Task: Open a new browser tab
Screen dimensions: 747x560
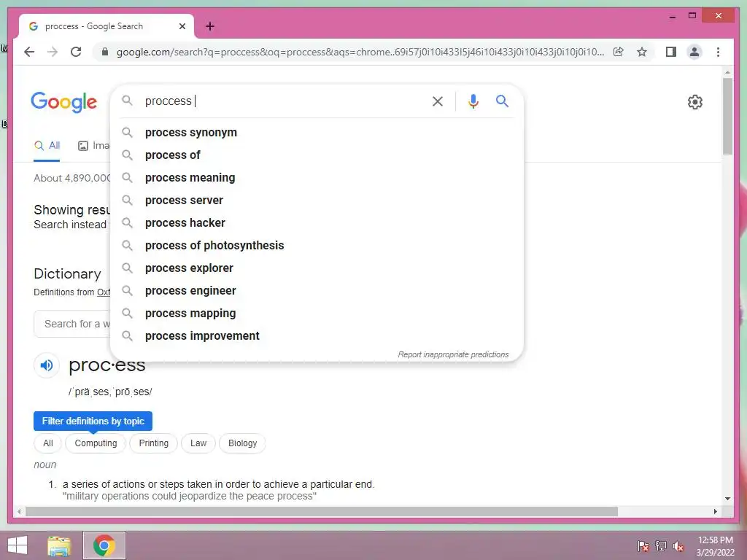Action: (x=210, y=26)
